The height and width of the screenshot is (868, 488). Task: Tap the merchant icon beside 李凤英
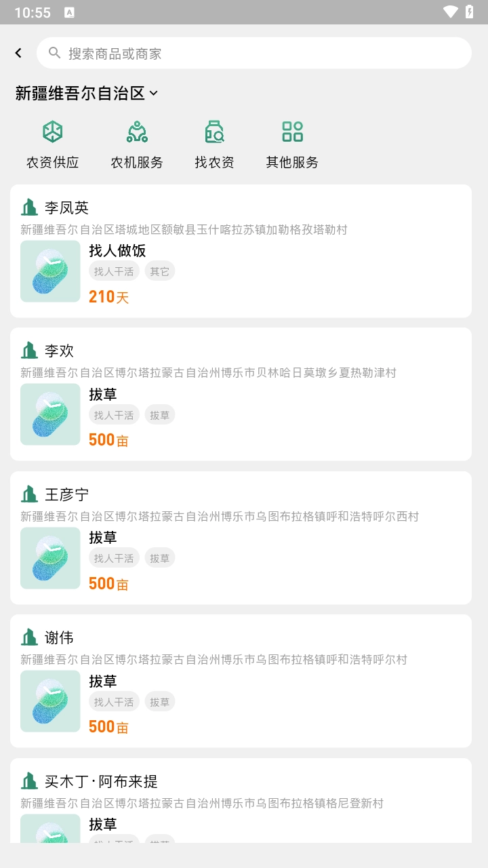(x=29, y=208)
